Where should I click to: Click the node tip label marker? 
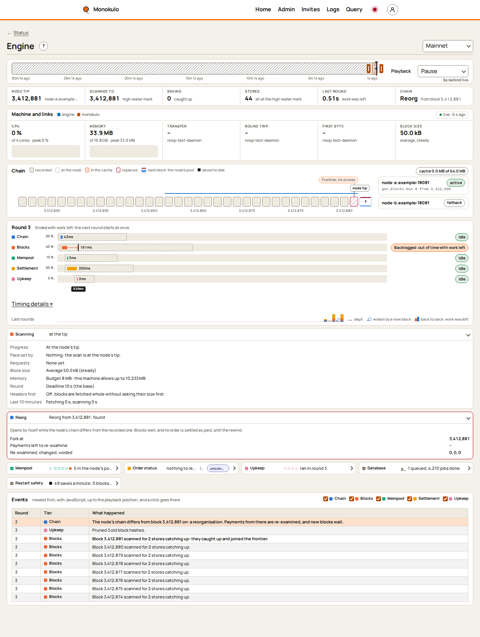coord(360,188)
